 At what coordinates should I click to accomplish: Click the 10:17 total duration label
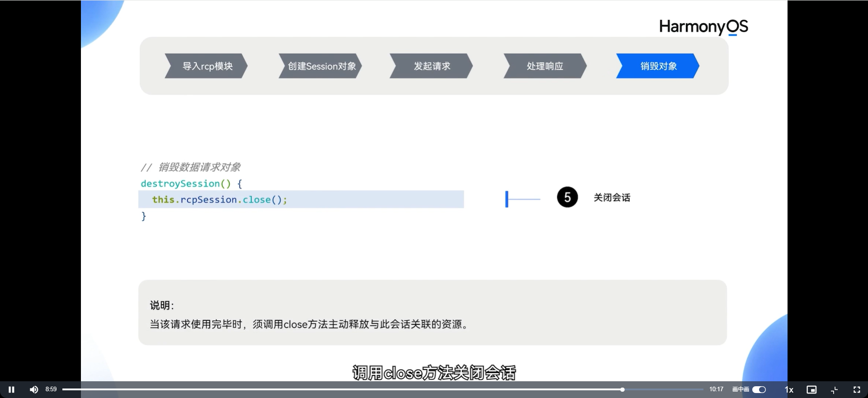(716, 389)
